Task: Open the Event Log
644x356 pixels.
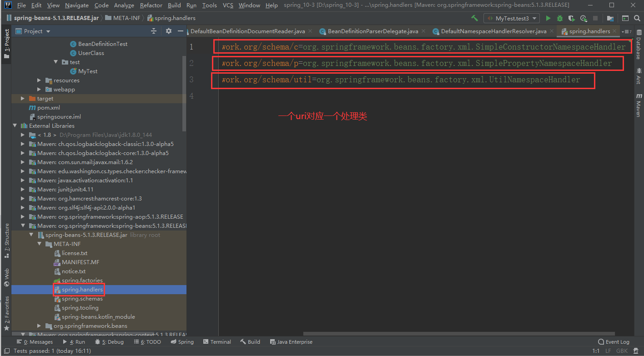Action: click(x=614, y=342)
